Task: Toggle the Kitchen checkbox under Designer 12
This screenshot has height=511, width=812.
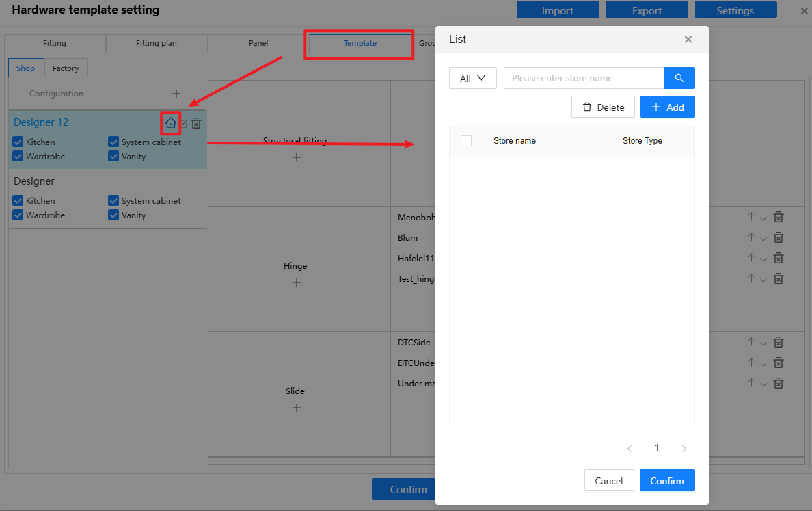Action: pyautogui.click(x=18, y=142)
